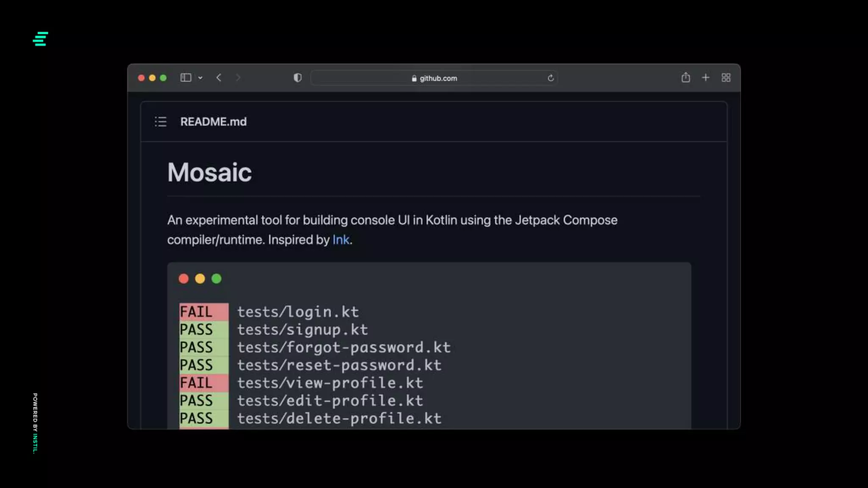
Task: Follow the Ink hyperlink
Action: pyautogui.click(x=341, y=240)
